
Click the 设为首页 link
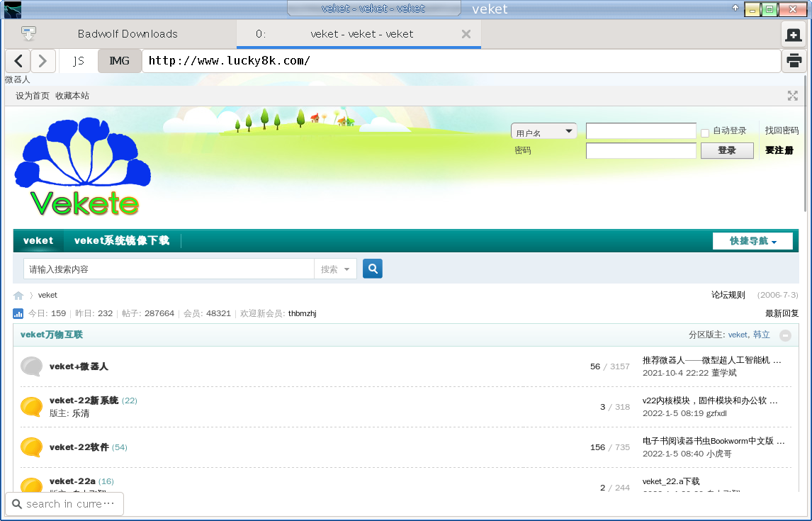[x=32, y=96]
